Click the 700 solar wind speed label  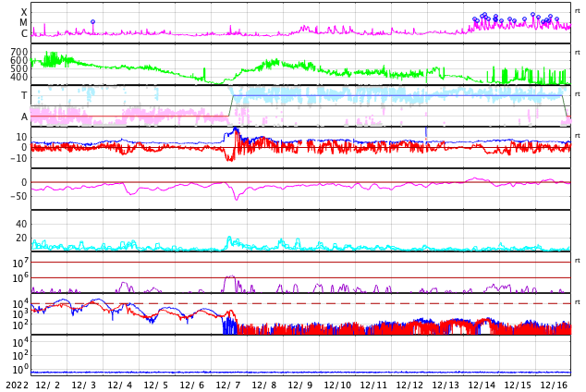(x=18, y=52)
